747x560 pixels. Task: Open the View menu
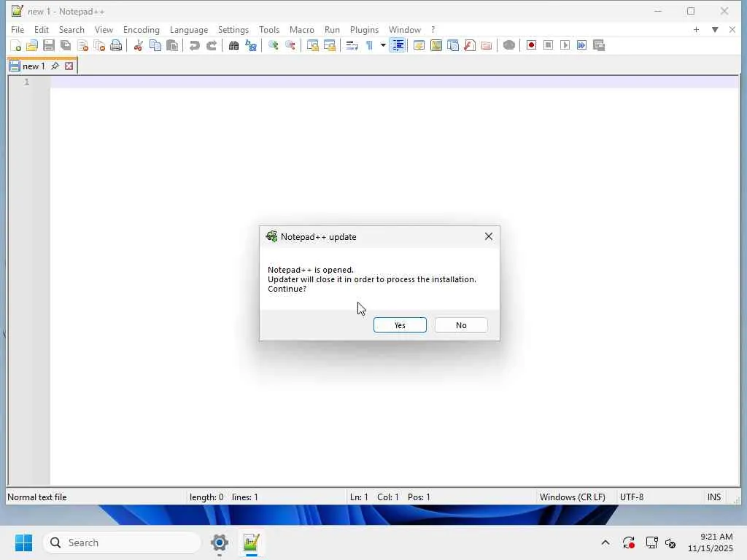[104, 29]
